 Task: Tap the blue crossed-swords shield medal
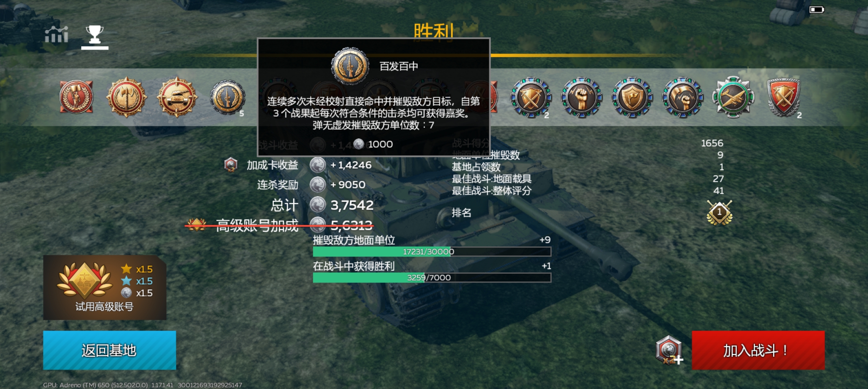tap(531, 97)
